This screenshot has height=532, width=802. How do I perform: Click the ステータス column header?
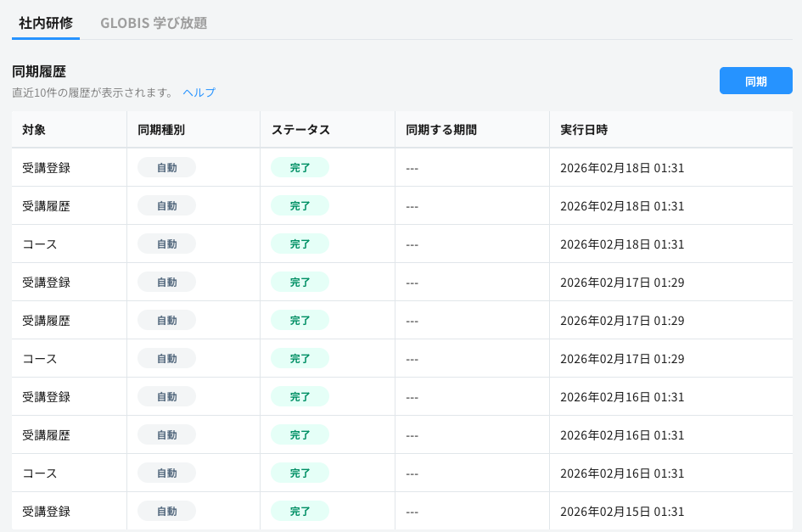(300, 130)
